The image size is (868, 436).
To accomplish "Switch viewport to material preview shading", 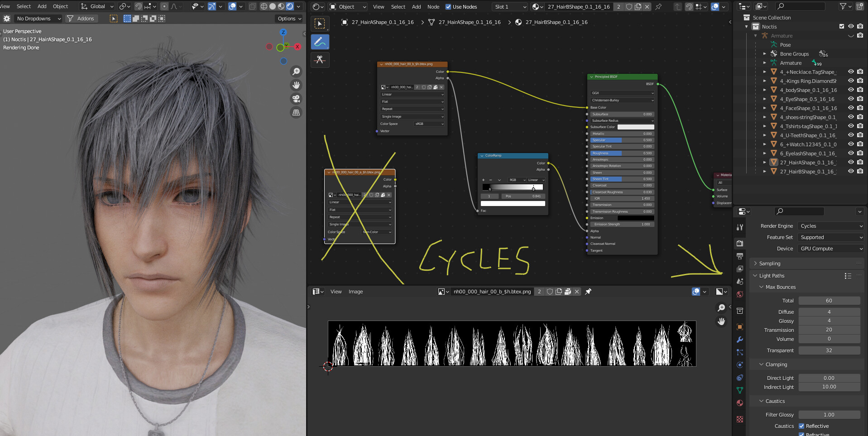I will click(281, 6).
